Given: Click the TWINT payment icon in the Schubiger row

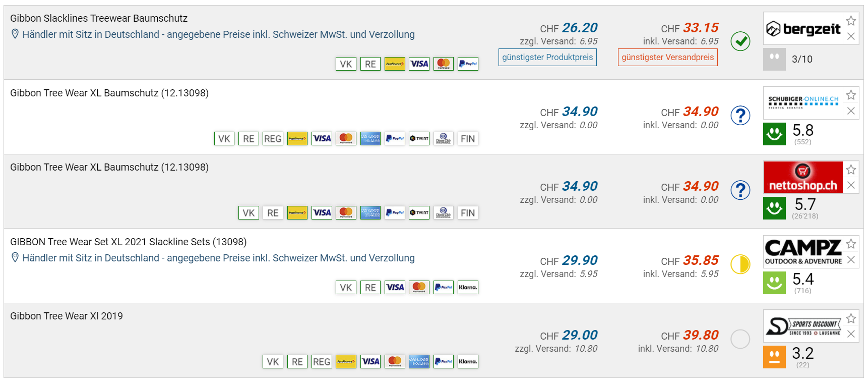Looking at the screenshot, I should point(419,138).
